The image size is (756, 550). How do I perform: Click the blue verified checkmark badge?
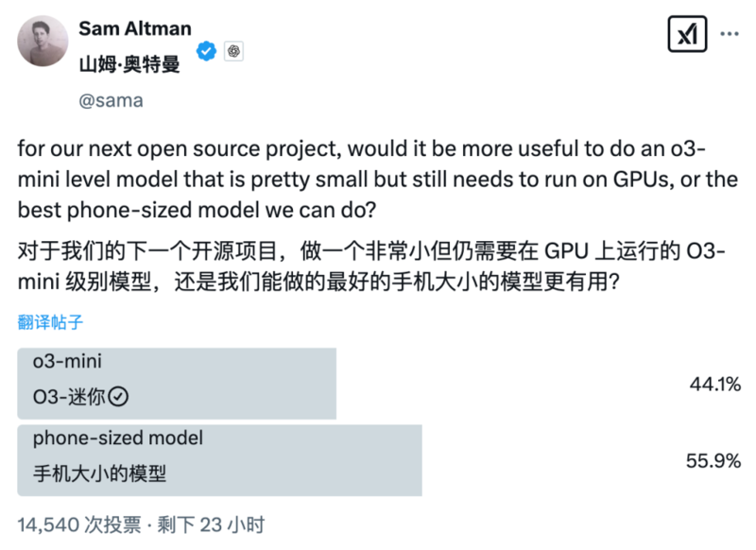pyautogui.click(x=206, y=51)
